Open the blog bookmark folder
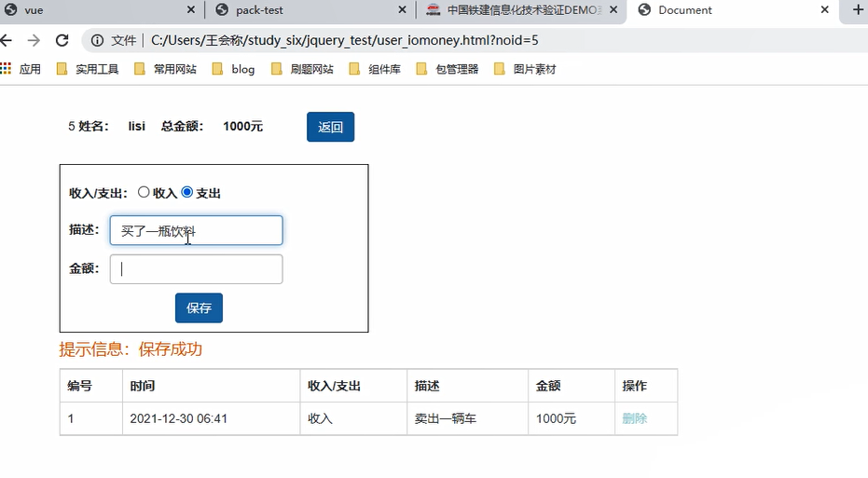 234,69
